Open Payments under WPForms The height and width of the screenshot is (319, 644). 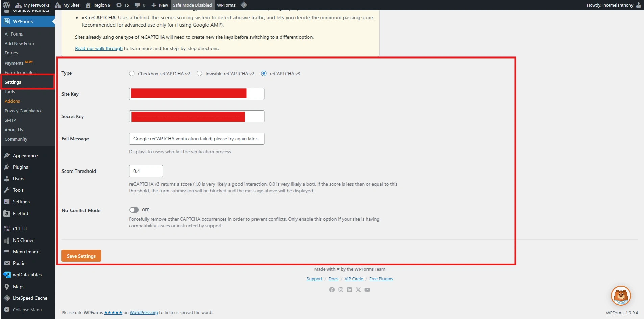[x=14, y=63]
